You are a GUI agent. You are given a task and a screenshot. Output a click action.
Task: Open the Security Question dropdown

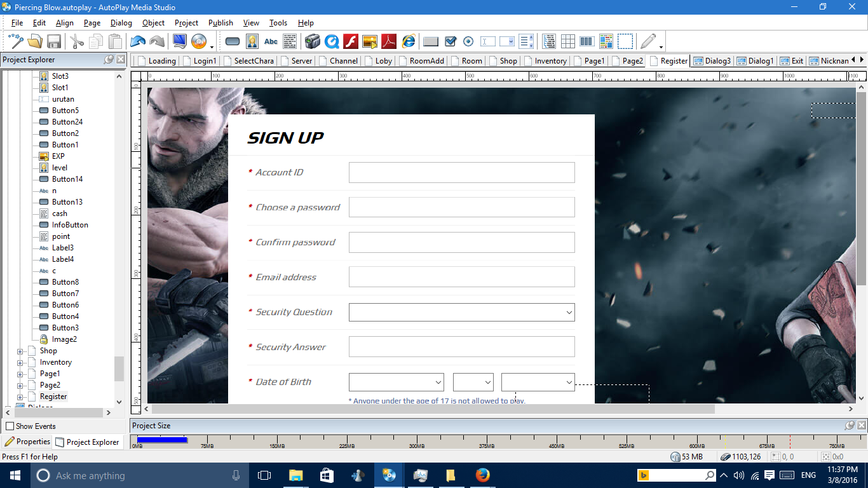click(569, 312)
